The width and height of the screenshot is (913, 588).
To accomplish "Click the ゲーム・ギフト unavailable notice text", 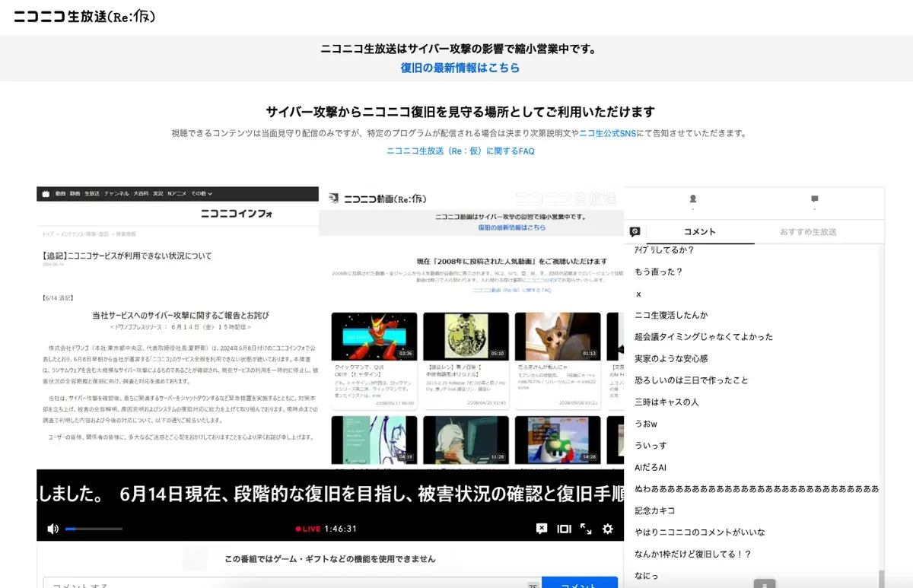I will tap(330, 559).
